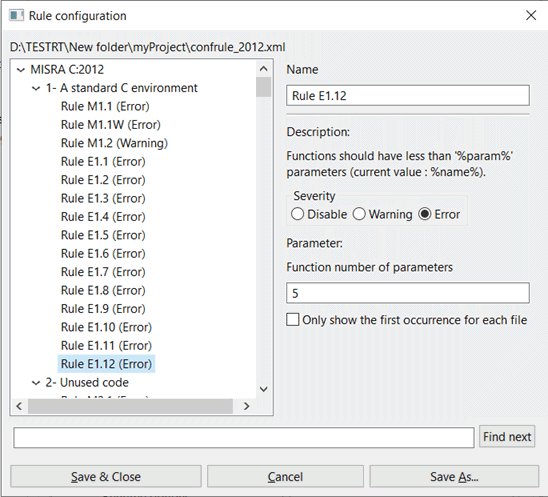Click the Rule configuration window icon
Image resolution: width=548 pixels, height=497 pixels.
16,16
